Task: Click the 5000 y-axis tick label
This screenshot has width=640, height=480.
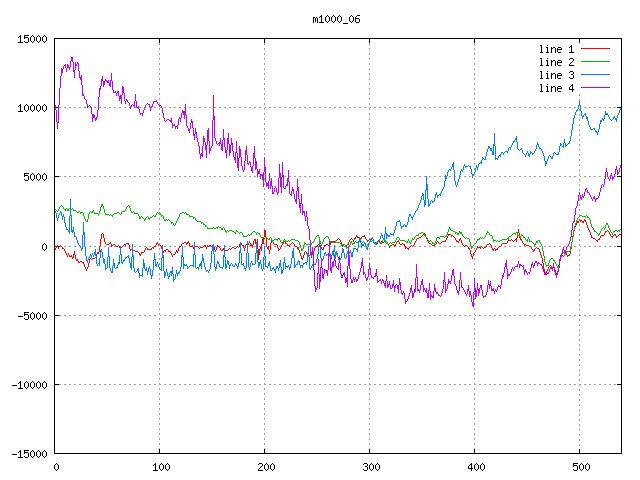Action: [34, 177]
